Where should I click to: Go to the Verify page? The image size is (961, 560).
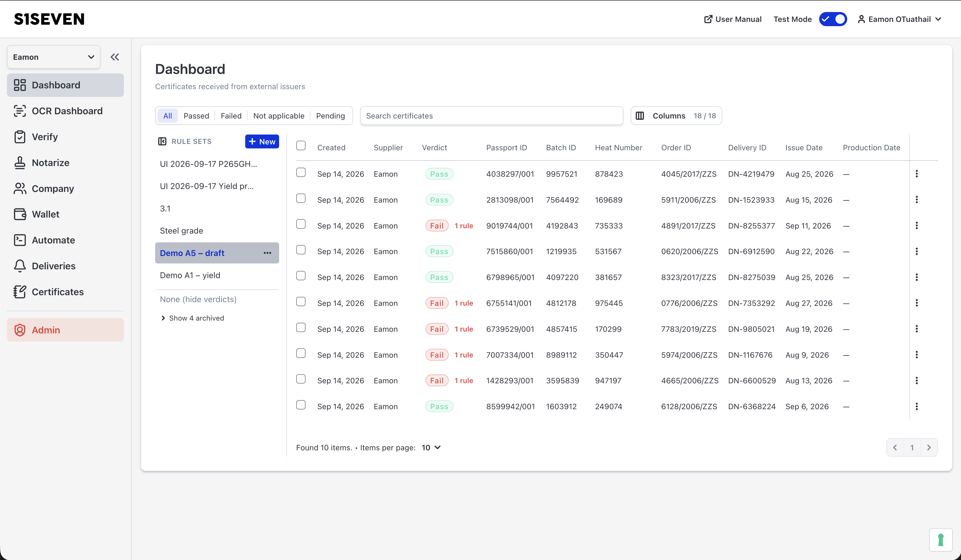pos(65,137)
